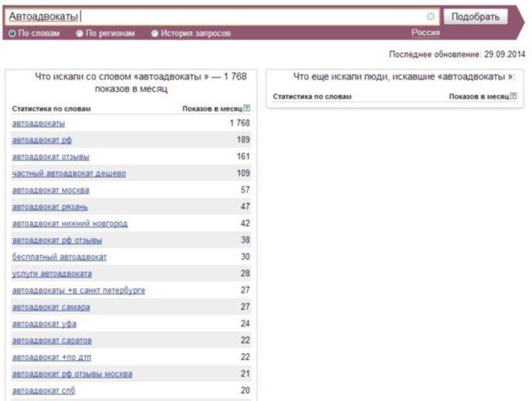
Task: Click left 'Статистика по словам' column header
Action: tap(51, 108)
